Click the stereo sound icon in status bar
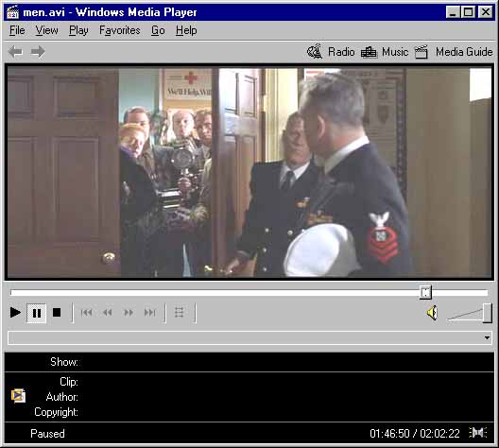The image size is (499, 448). (x=478, y=433)
